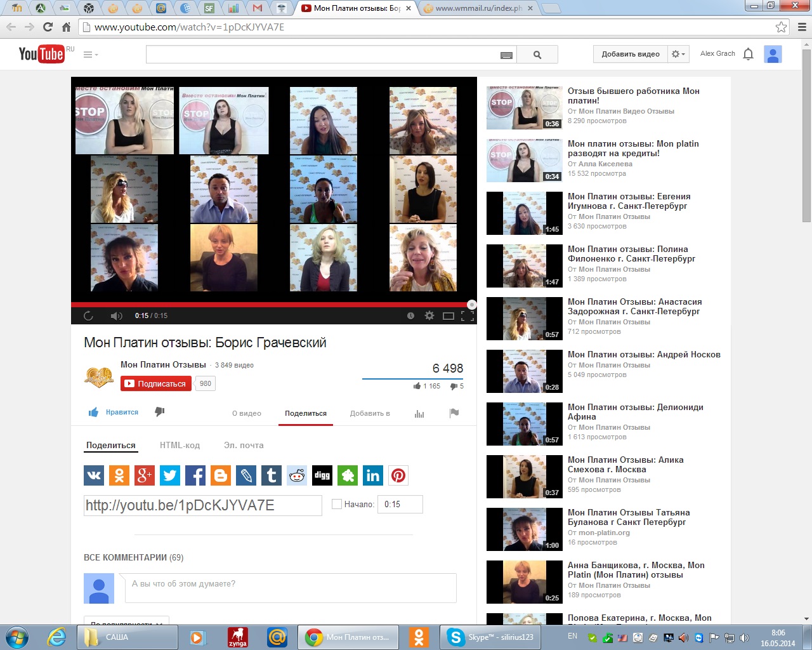
Task: Report the video with the flag icon
Action: click(x=454, y=413)
